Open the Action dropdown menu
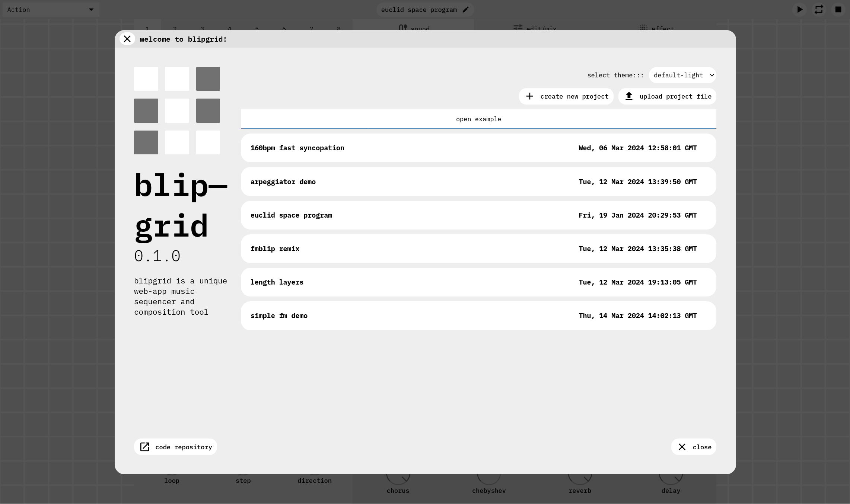Viewport: 850px width, 504px height. coord(50,9)
